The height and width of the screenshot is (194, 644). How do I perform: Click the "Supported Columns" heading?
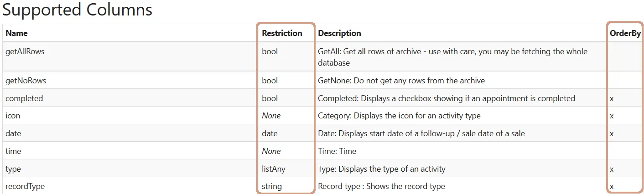tap(77, 10)
